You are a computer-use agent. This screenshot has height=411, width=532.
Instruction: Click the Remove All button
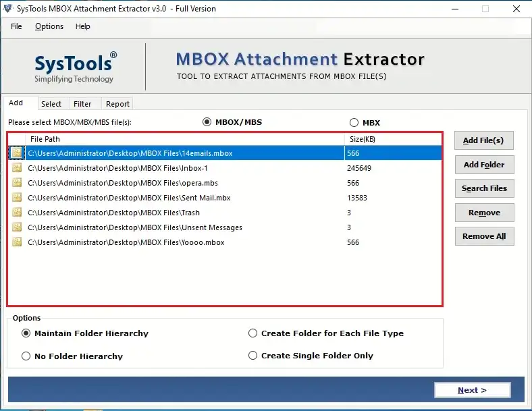point(484,236)
